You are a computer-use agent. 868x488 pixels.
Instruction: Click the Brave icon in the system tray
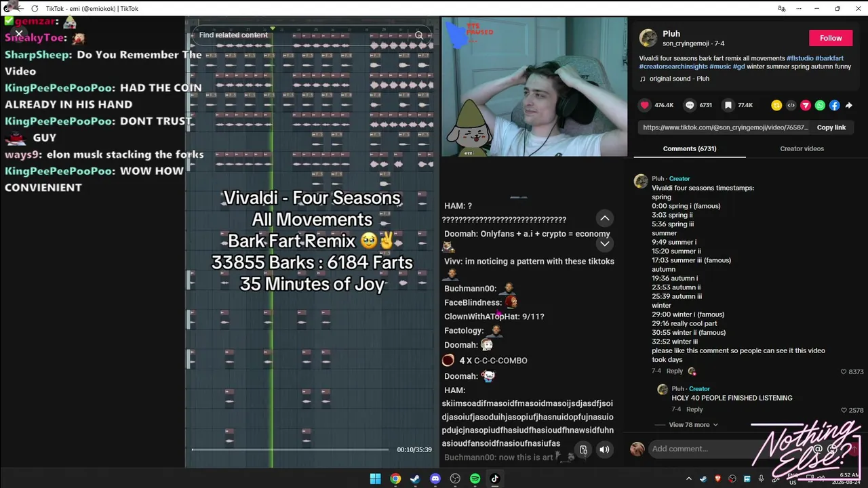tap(718, 479)
